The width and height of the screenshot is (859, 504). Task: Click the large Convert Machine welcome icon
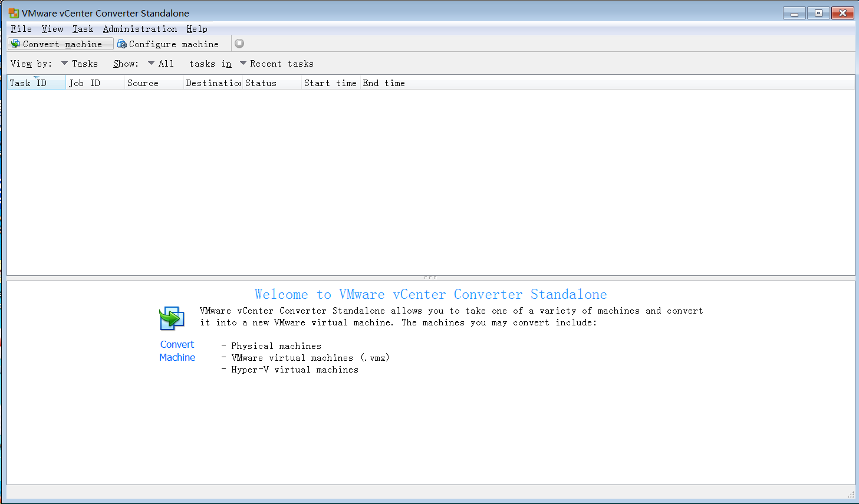coord(172,318)
